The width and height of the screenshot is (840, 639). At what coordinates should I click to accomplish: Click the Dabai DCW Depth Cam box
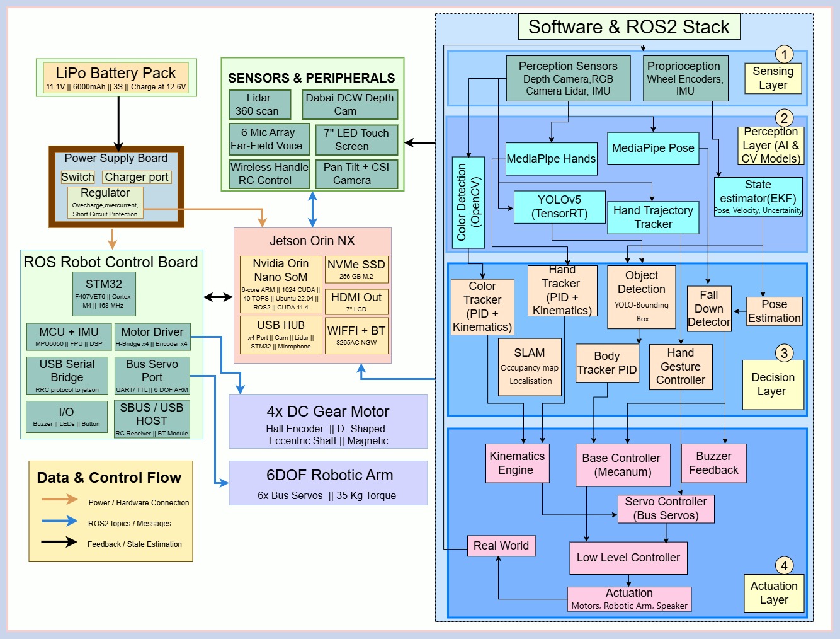click(x=349, y=105)
